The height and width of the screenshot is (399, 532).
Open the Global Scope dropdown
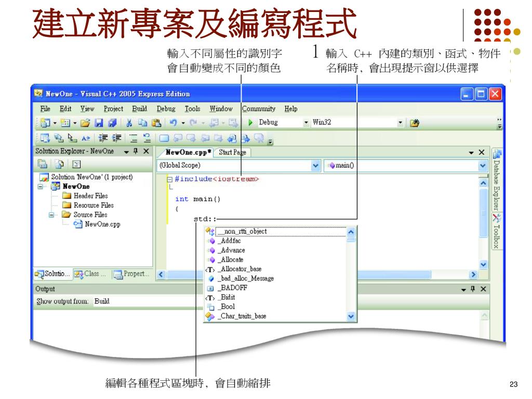[x=315, y=166]
